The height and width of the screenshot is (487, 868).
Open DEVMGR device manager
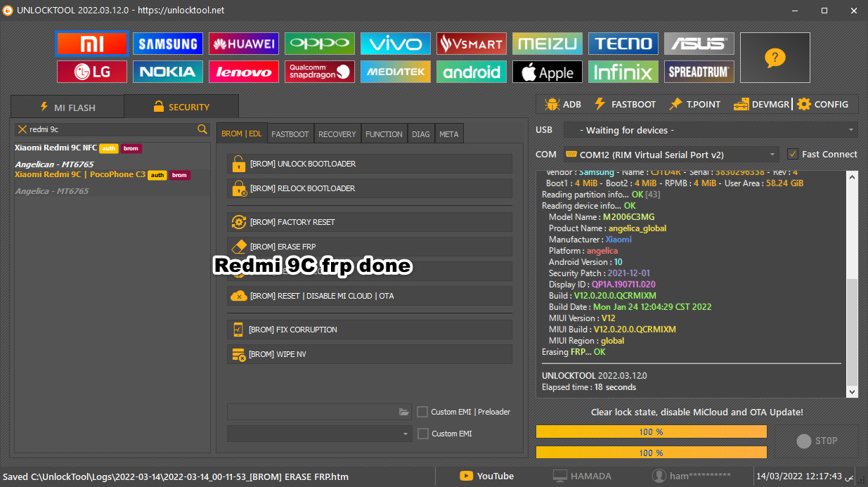(761, 104)
